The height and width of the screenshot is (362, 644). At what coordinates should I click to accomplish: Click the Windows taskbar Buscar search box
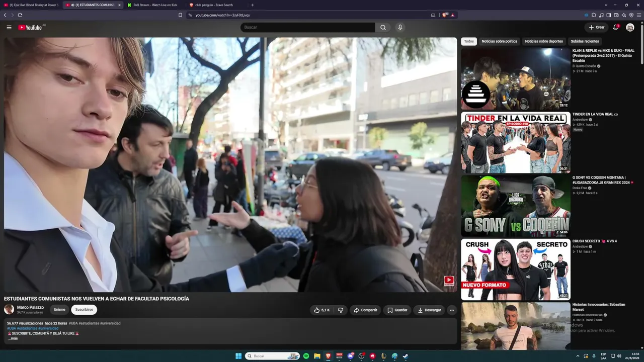pos(272,356)
